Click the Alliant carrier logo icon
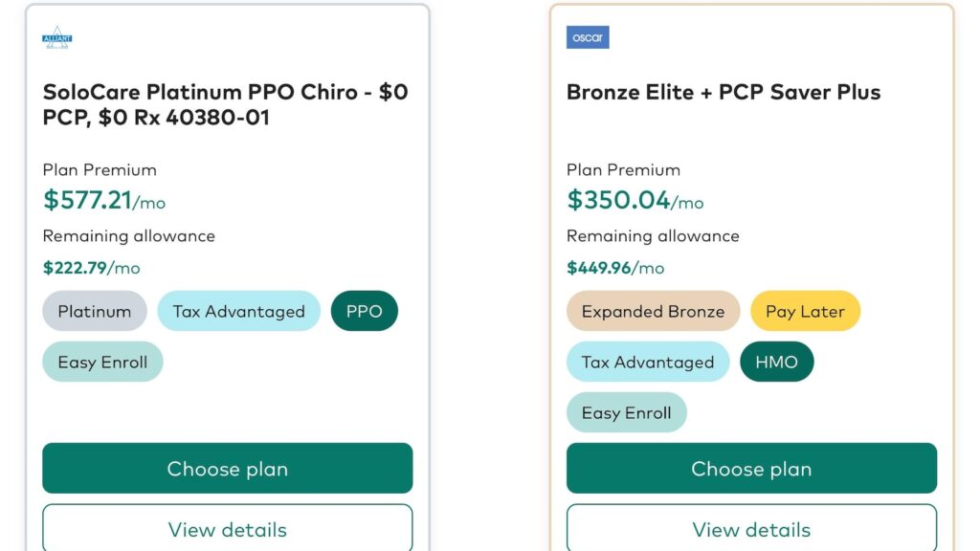The image size is (980, 551). 56,37
